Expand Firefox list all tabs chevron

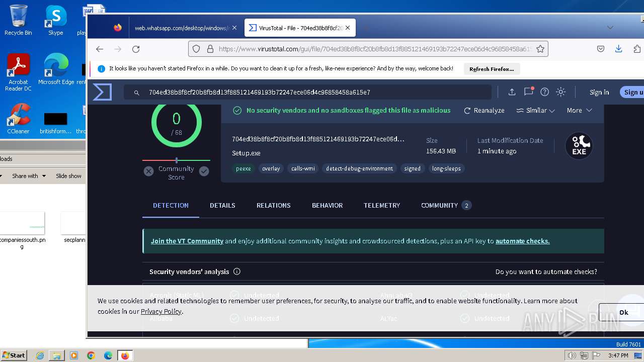click(x=610, y=28)
